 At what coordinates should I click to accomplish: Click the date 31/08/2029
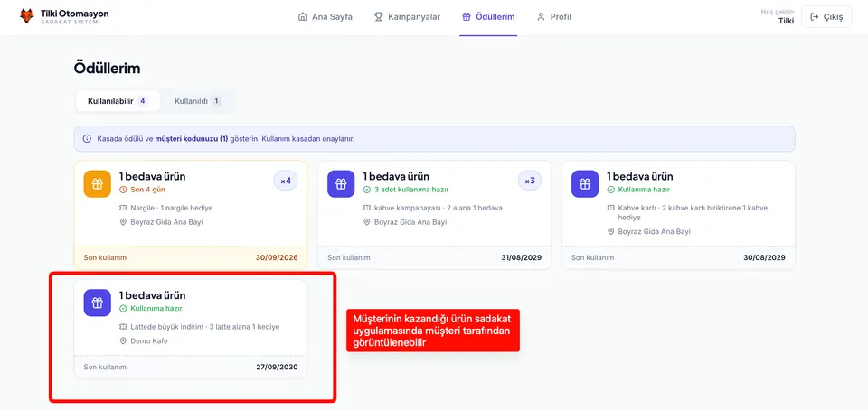point(522,257)
